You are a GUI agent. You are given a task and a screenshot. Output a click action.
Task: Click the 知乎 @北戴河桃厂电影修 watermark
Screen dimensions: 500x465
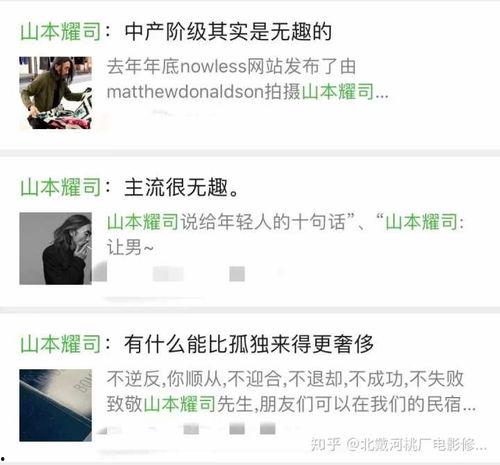tap(398, 444)
